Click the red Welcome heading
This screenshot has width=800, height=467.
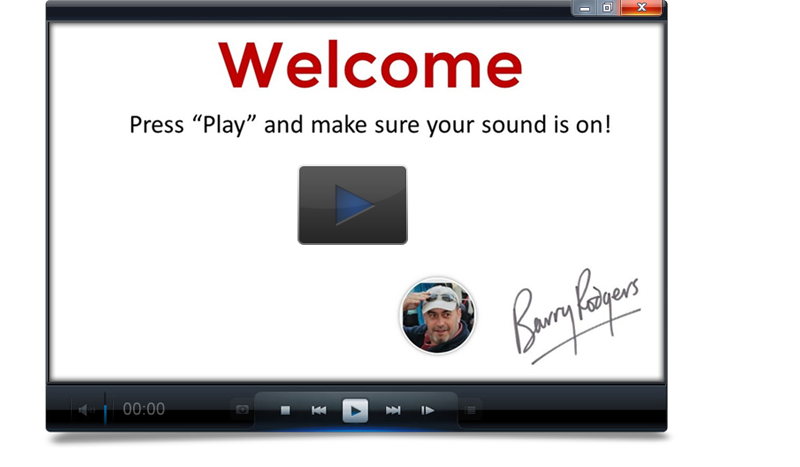(x=370, y=65)
